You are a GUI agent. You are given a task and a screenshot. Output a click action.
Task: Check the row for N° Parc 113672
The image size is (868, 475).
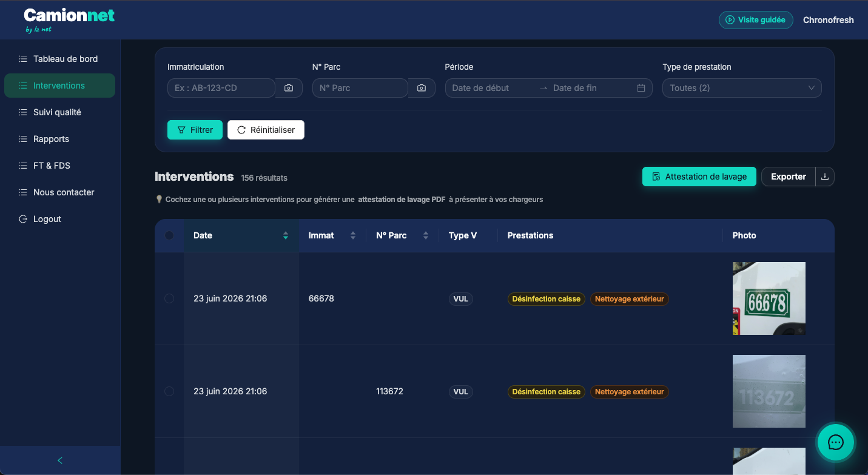click(x=169, y=391)
